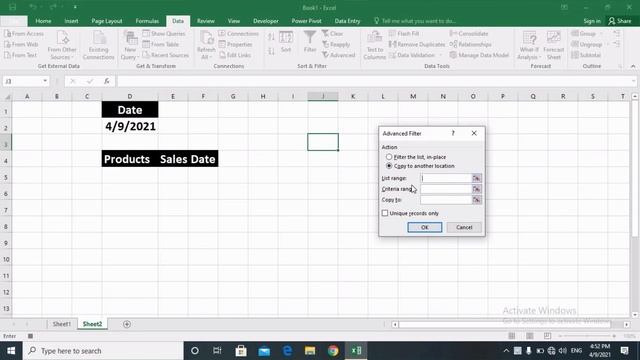This screenshot has height=360, width=640.
Task: Click the Share button
Action: pos(620,21)
